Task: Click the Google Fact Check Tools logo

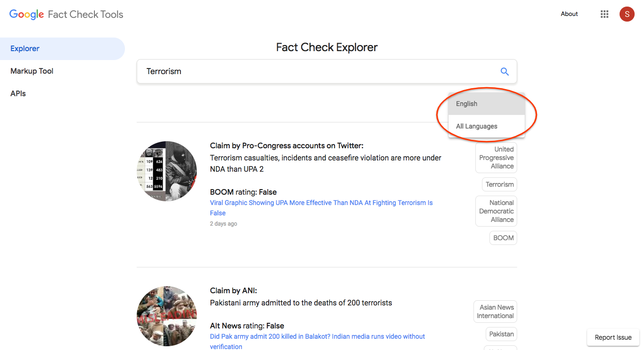Action: click(x=66, y=14)
